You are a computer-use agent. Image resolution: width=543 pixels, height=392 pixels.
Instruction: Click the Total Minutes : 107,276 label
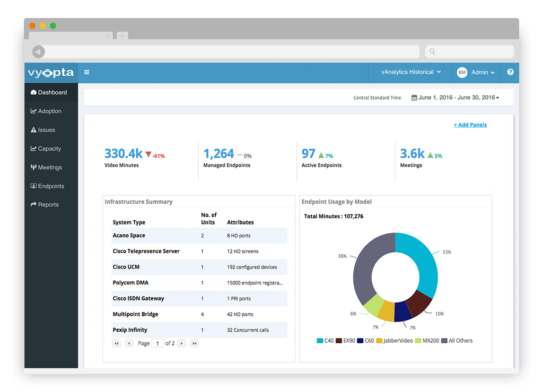click(334, 216)
